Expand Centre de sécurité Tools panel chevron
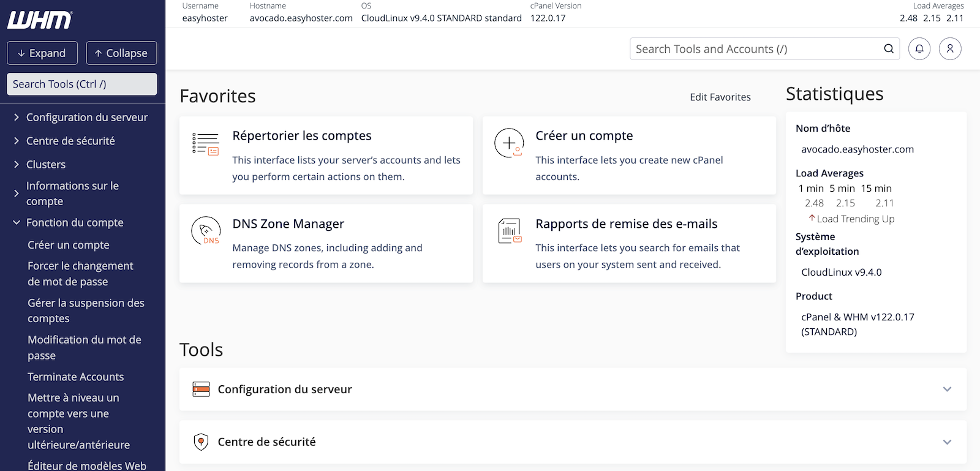980x471 pixels. [947, 442]
